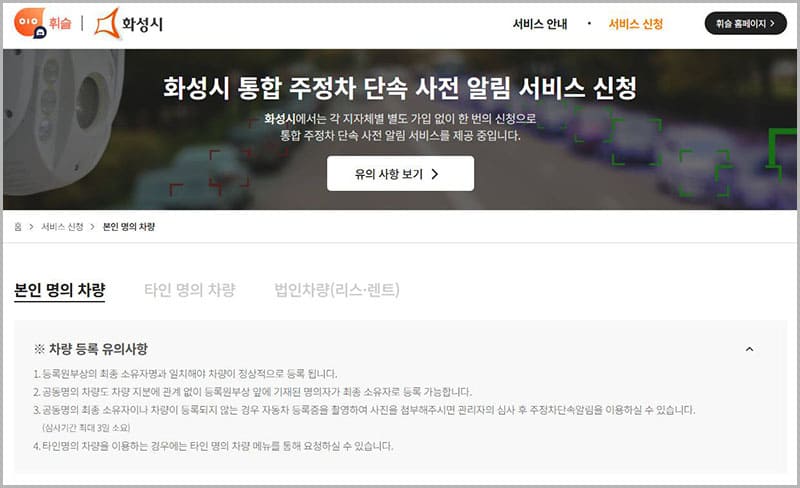Click the chevron arrow in 휘슬 홈페이지 button

[x=770, y=24]
